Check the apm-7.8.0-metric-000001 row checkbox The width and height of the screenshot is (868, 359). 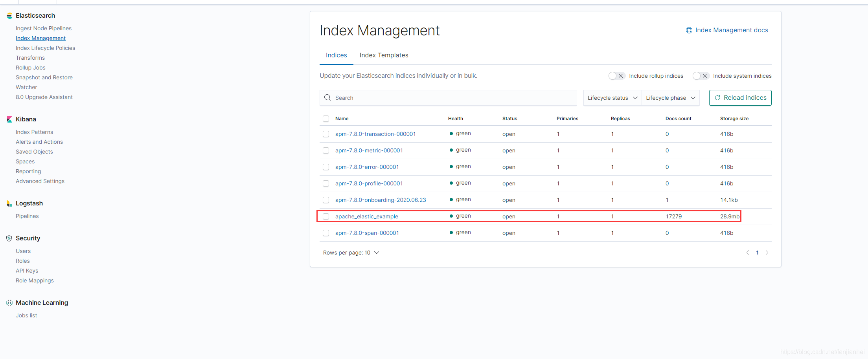(x=326, y=150)
